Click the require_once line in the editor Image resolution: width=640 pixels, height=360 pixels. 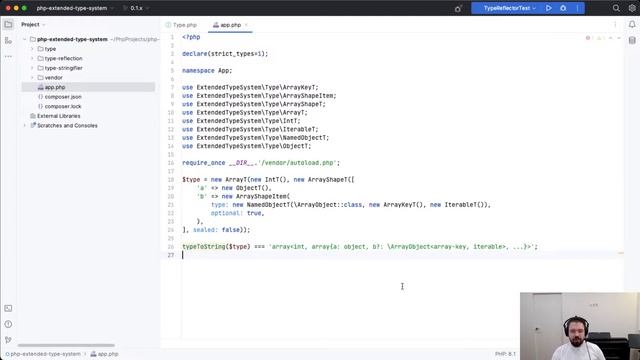coord(261,163)
